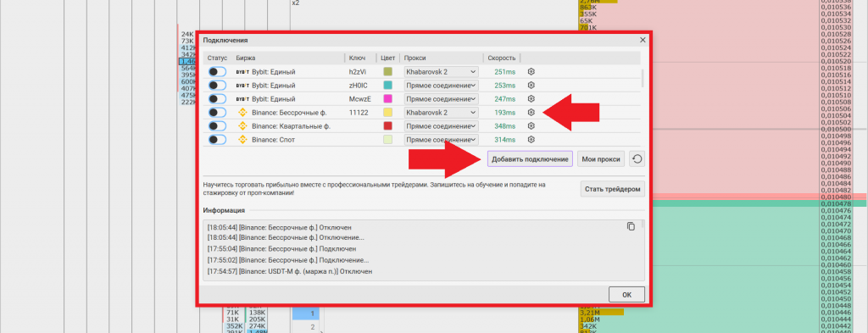Select key text h2zVi
The image size is (868, 333).
(358, 72)
